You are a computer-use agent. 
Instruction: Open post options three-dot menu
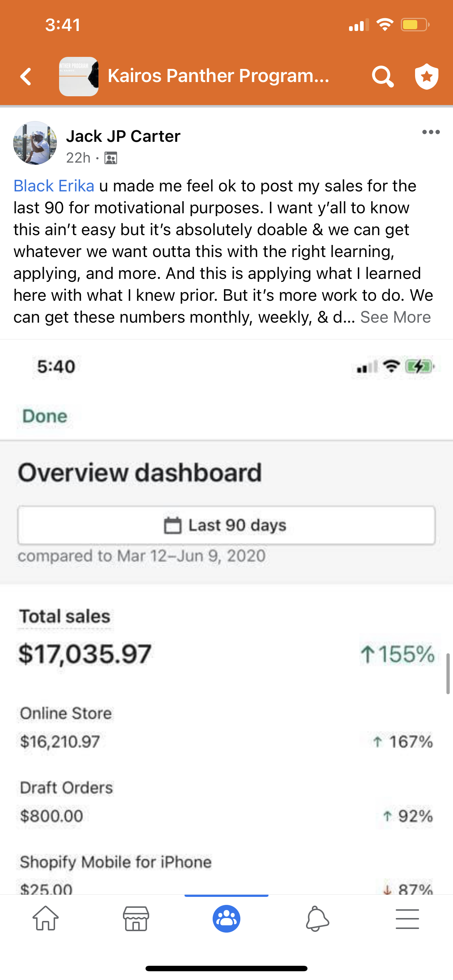(431, 132)
